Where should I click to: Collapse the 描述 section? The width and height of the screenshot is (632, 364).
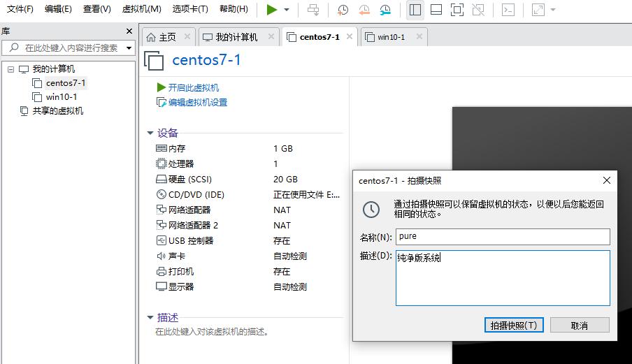tap(150, 318)
